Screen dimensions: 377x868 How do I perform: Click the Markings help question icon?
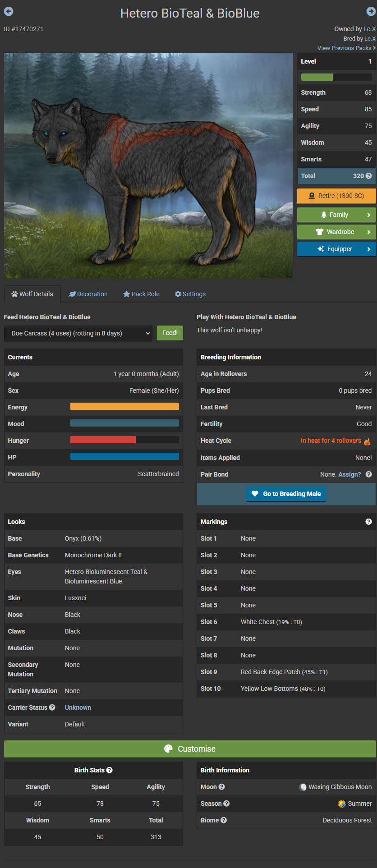click(x=368, y=522)
